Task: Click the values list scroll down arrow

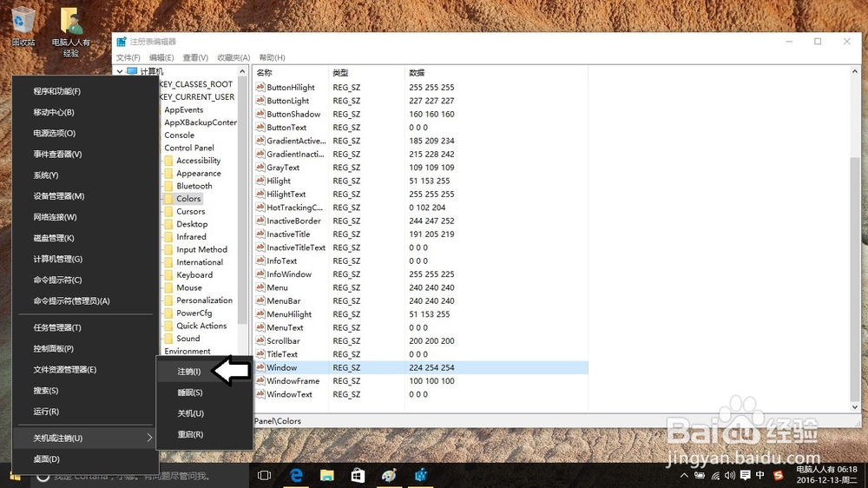Action: tap(855, 407)
